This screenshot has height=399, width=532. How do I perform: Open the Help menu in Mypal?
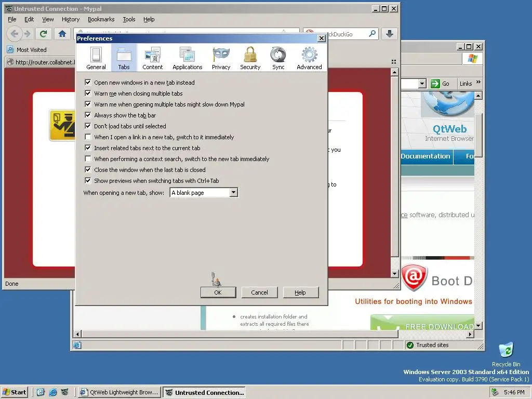(149, 19)
